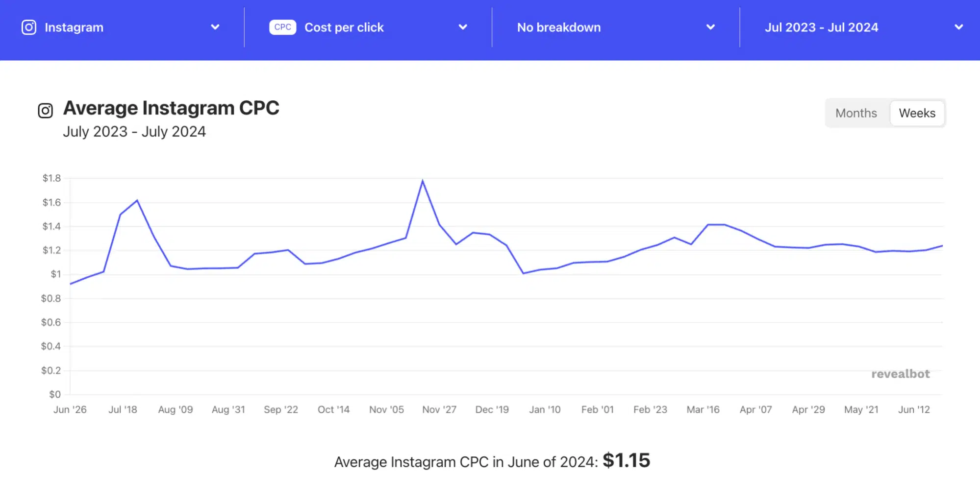The height and width of the screenshot is (477, 980).
Task: Click the Dec '19 x-axis label
Action: point(492,410)
